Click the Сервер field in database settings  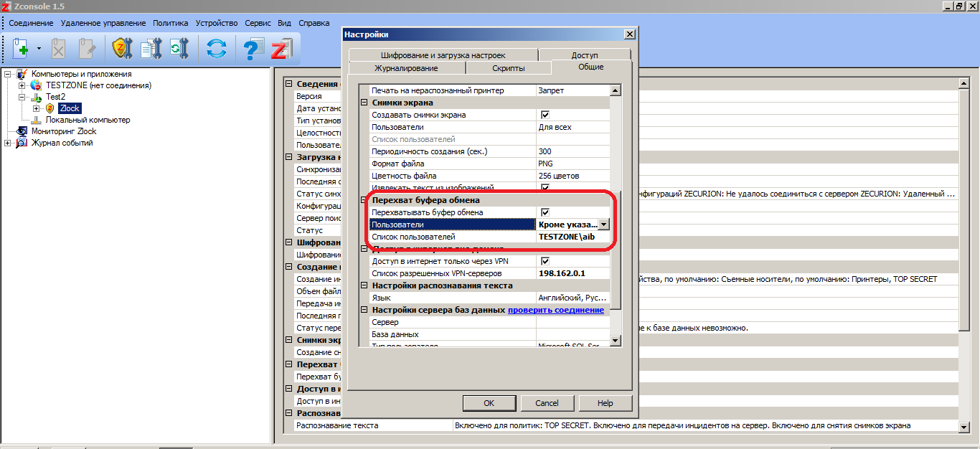point(573,322)
